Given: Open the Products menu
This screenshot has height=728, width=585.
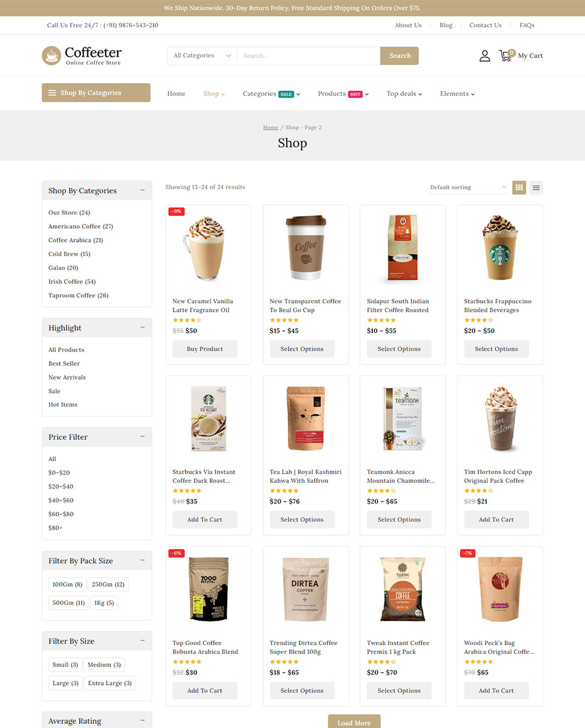Looking at the screenshot, I should click(x=343, y=94).
